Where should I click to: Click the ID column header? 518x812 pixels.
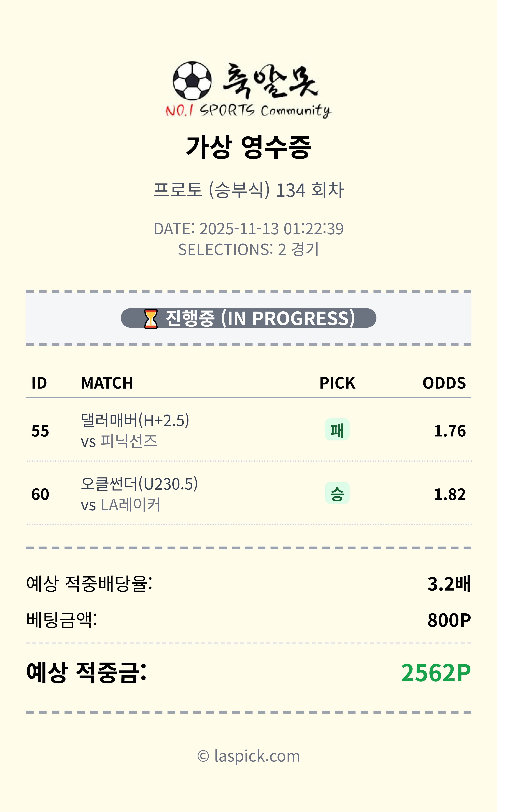[39, 383]
